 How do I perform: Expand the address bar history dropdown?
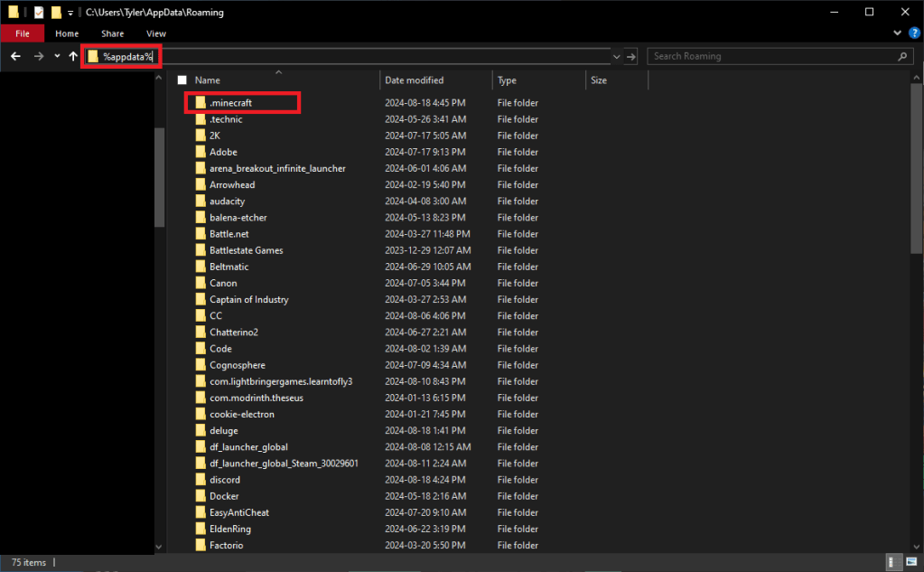(x=617, y=56)
